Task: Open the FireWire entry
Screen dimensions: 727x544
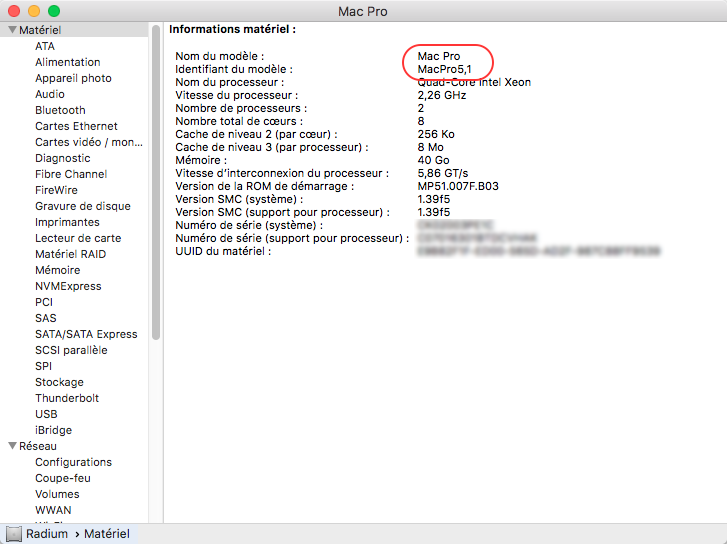Action: [x=56, y=190]
